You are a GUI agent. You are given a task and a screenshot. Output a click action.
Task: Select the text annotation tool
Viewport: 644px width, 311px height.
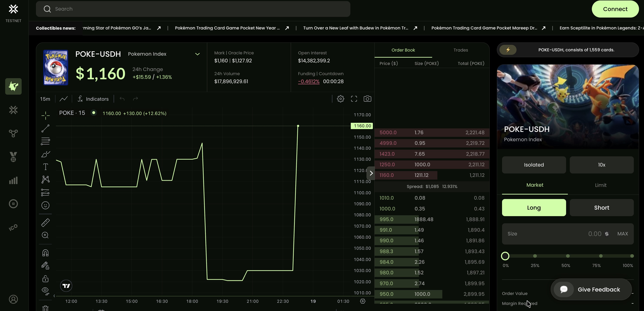point(45,167)
